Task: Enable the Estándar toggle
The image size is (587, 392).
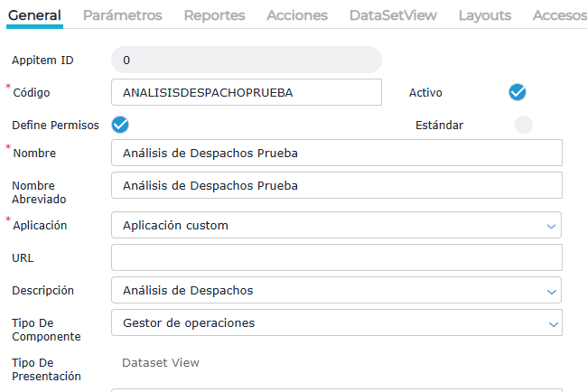Action: pyautogui.click(x=524, y=125)
